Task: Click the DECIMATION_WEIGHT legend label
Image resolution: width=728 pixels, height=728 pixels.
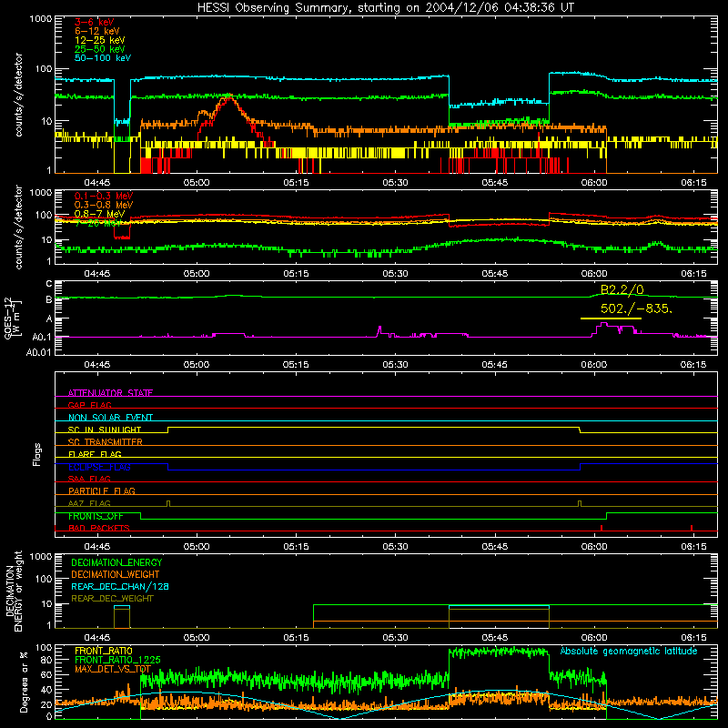Action: [116, 574]
